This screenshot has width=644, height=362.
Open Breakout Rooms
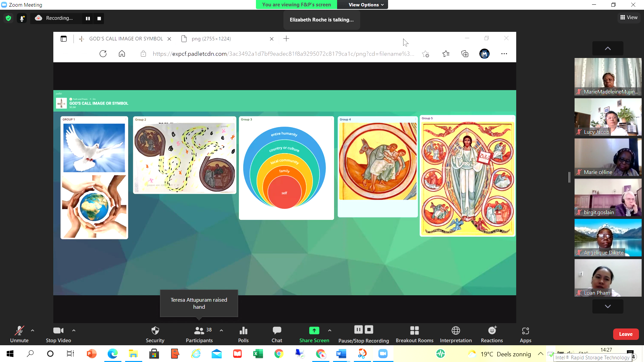[x=414, y=334]
